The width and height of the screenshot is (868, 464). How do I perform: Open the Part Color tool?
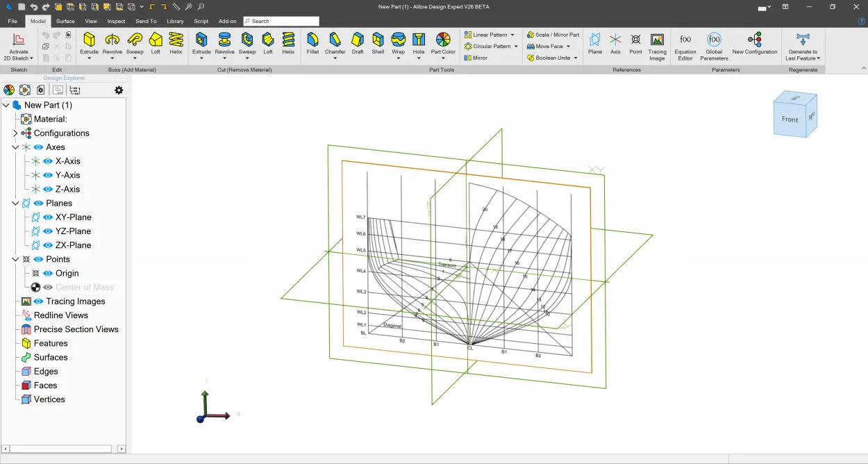point(443,43)
